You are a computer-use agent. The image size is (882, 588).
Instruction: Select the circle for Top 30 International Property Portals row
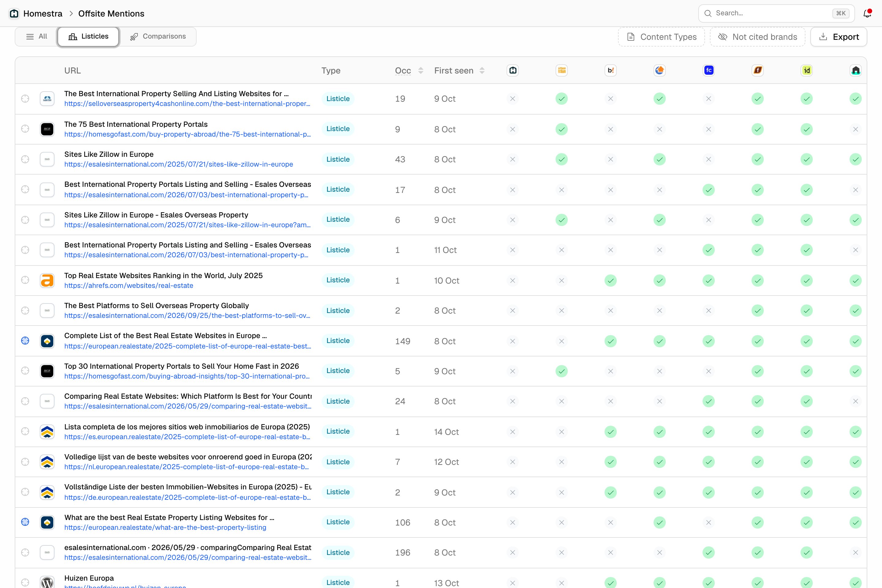pyautogui.click(x=25, y=371)
